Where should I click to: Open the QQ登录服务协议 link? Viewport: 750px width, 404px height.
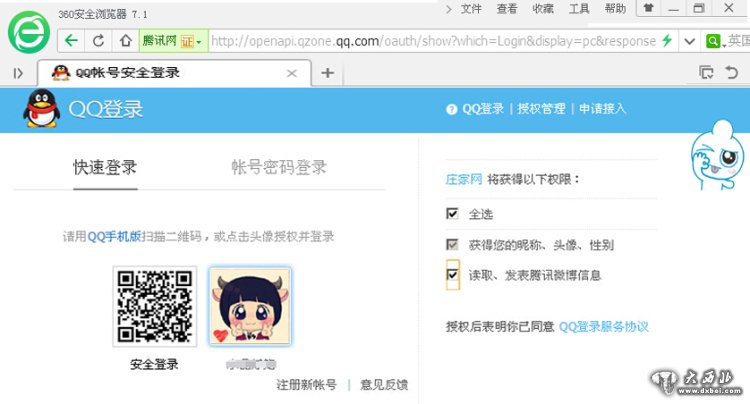[x=603, y=326]
